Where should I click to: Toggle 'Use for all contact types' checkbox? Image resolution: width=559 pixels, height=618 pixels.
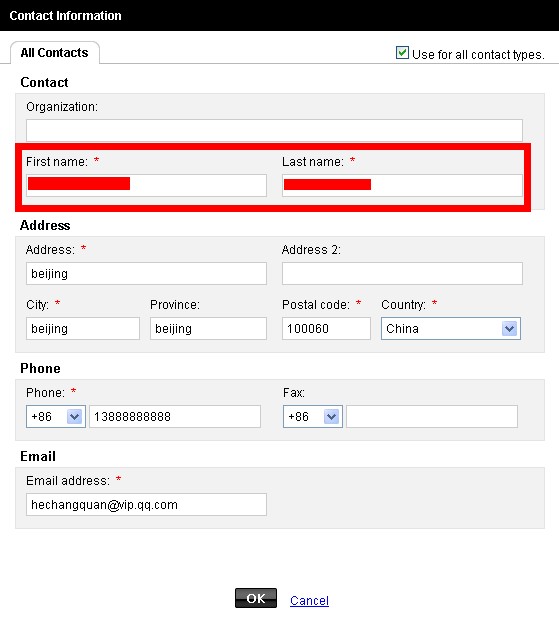tap(402, 53)
